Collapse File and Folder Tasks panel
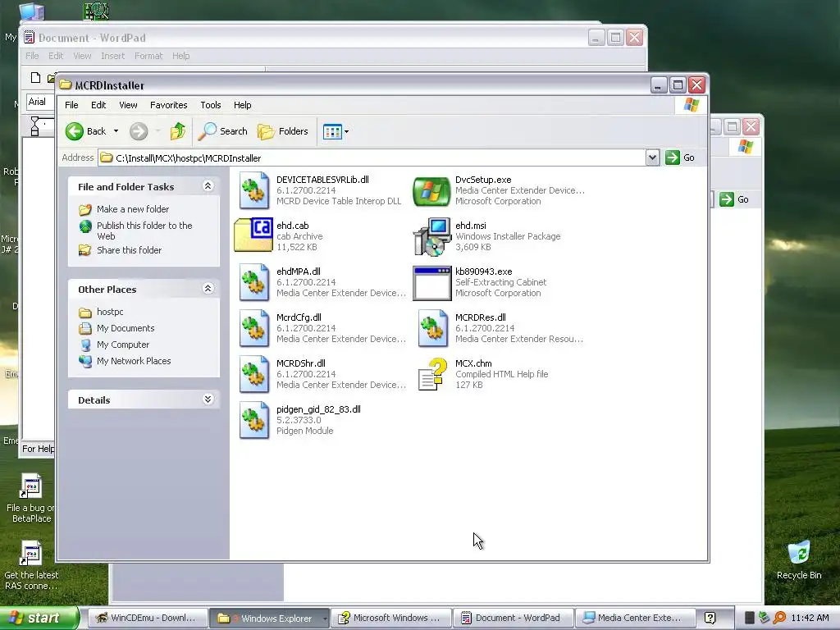Viewport: 840px width, 630px height. click(x=208, y=186)
